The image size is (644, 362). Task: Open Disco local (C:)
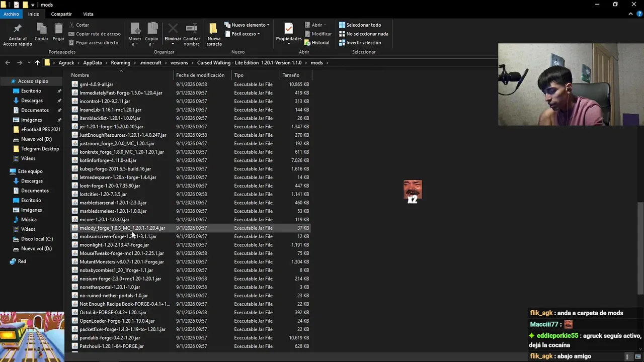[37, 239]
